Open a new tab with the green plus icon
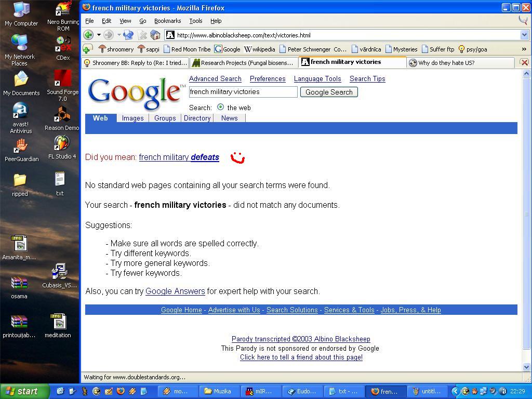Viewport: 532px width, 399px height. (87, 49)
